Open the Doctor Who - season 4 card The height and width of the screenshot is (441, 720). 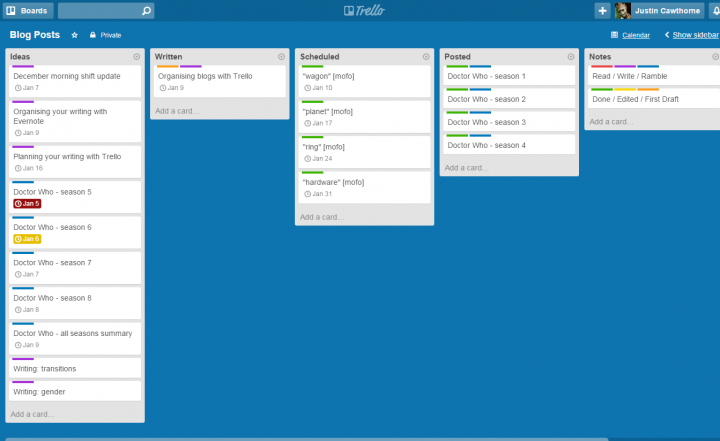(x=509, y=144)
